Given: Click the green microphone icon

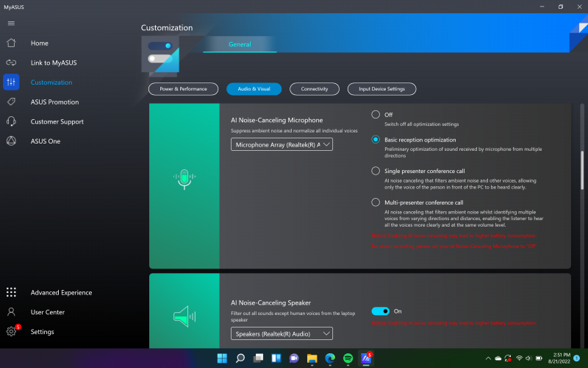Looking at the screenshot, I should tap(184, 179).
